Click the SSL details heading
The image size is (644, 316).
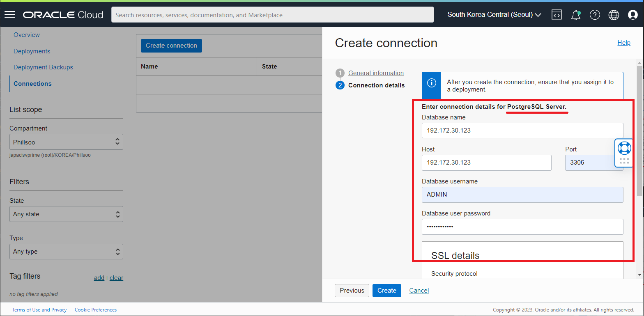tap(455, 256)
